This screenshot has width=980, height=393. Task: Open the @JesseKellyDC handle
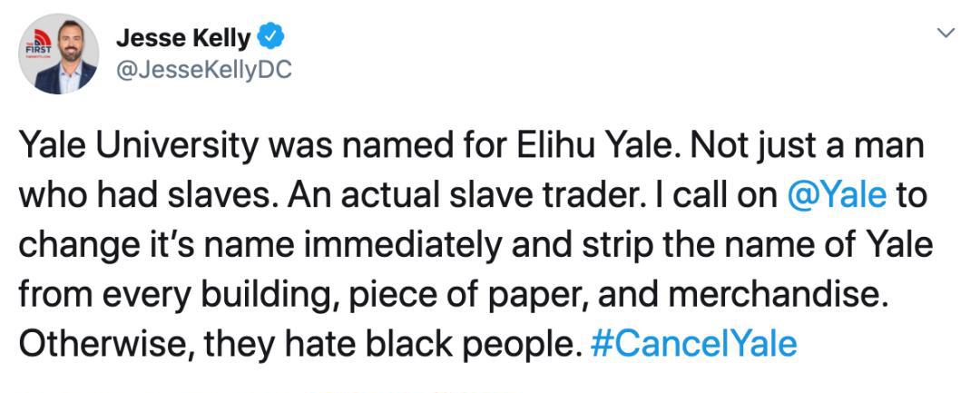click(204, 71)
